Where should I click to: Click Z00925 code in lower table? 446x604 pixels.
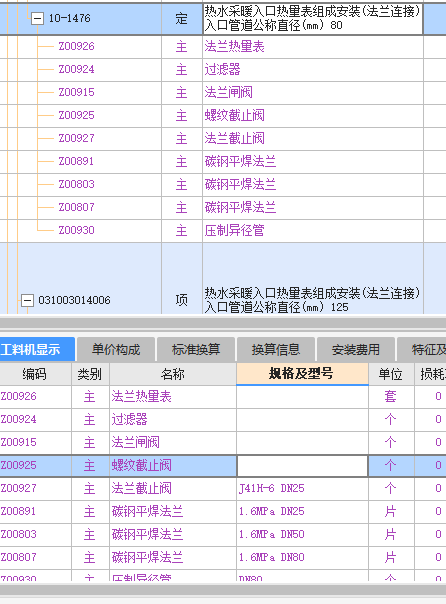18,465
